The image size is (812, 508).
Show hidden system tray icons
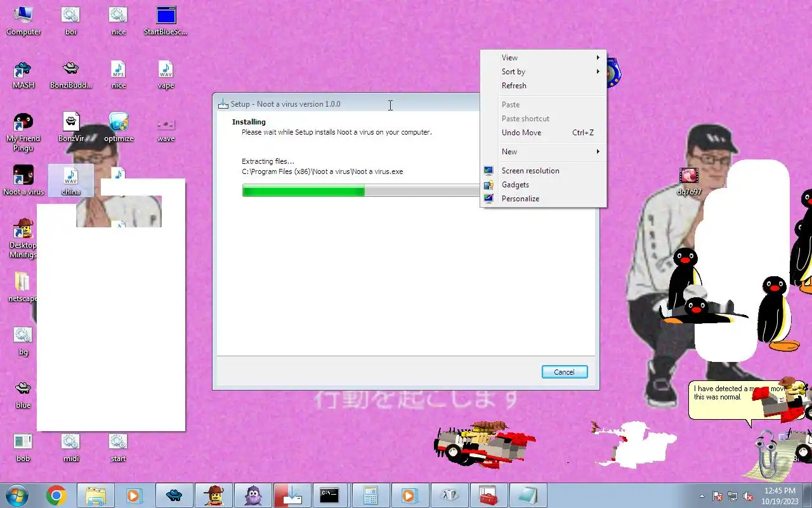[x=702, y=496]
